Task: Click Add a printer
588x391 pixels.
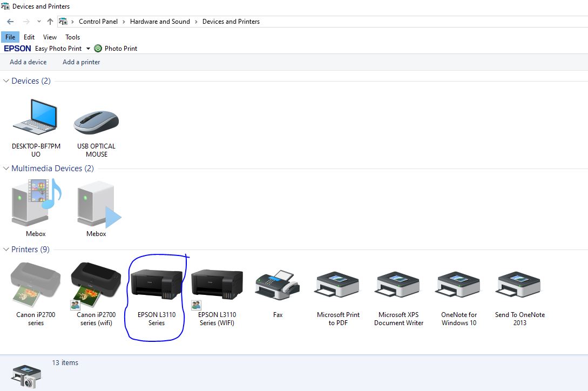Action: (x=82, y=62)
